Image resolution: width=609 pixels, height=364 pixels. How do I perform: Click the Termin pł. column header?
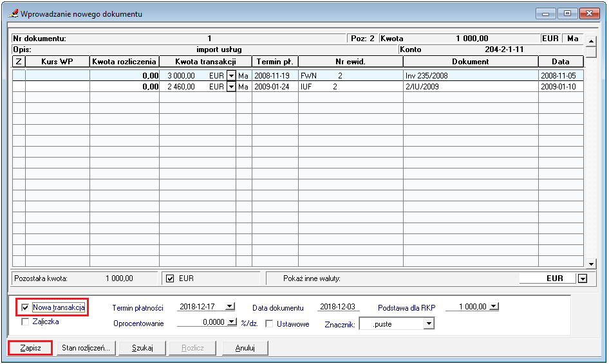275,61
